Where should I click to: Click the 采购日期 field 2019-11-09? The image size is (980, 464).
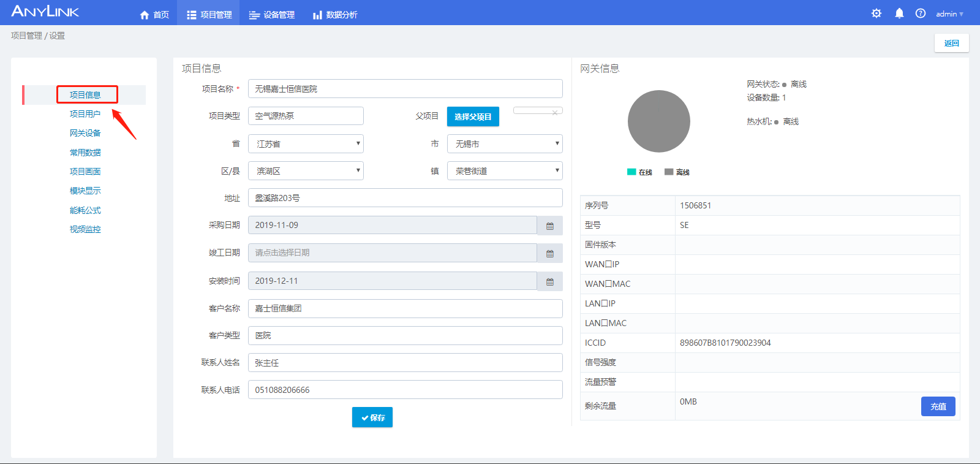393,225
